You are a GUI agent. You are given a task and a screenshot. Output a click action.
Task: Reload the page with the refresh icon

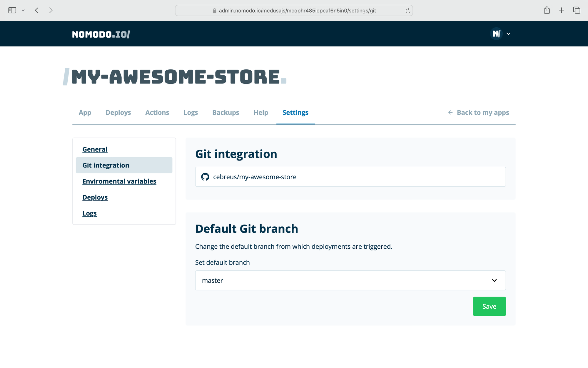[x=408, y=11]
